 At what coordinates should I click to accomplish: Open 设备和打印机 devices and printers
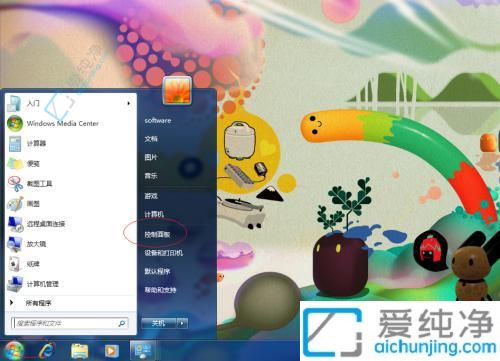(164, 253)
